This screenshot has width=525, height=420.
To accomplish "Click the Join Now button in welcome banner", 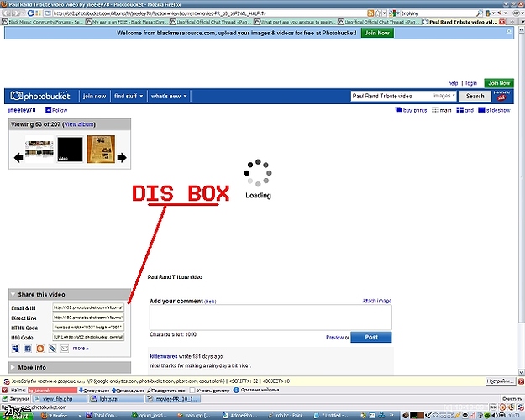I will click(x=377, y=33).
